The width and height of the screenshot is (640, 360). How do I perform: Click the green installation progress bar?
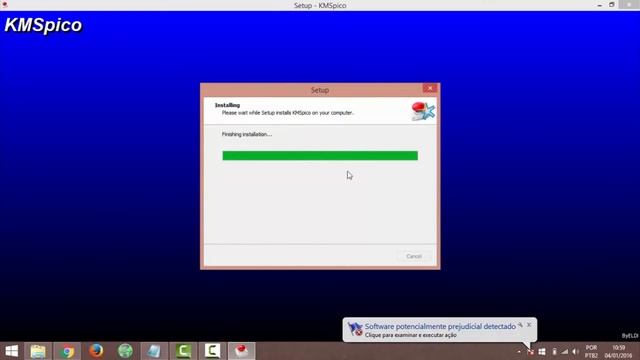coord(320,156)
